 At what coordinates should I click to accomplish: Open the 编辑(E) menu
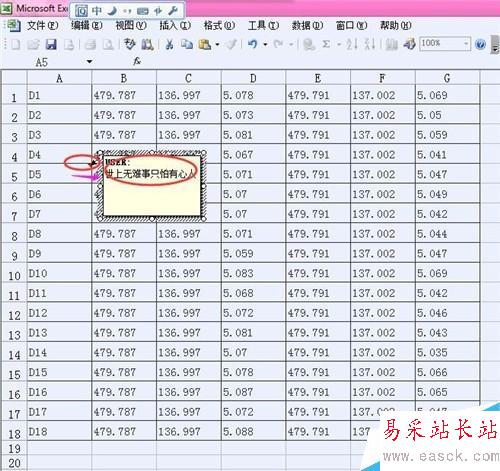(x=87, y=25)
